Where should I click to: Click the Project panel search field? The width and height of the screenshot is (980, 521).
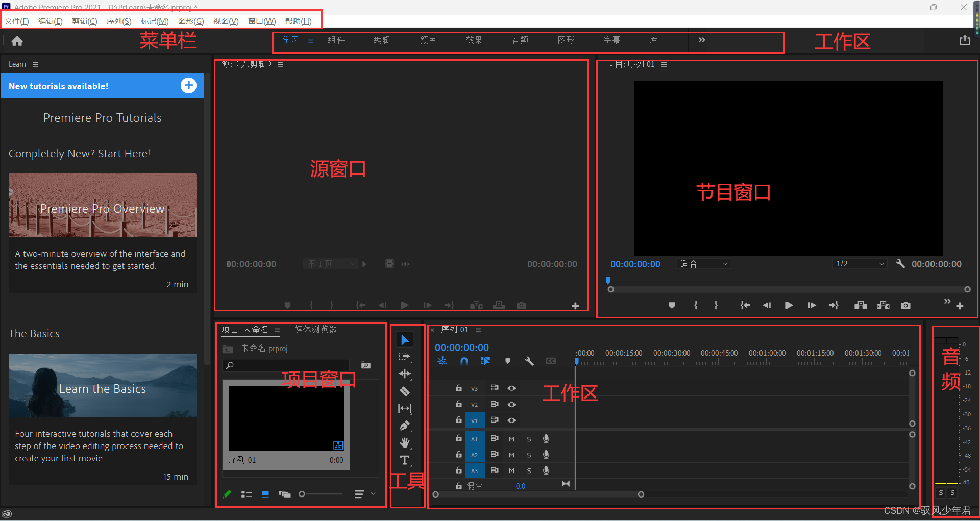coord(286,365)
